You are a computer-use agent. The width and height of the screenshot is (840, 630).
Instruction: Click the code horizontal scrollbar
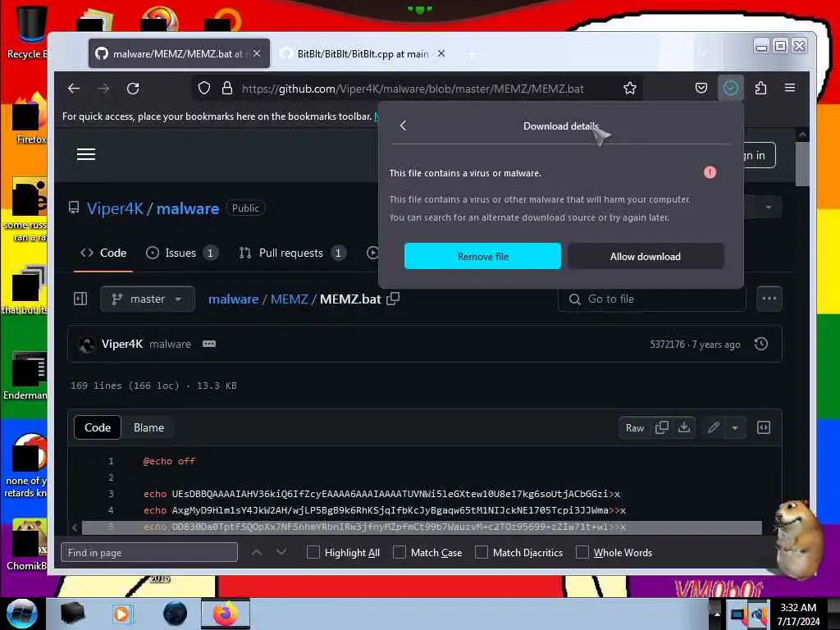422,527
